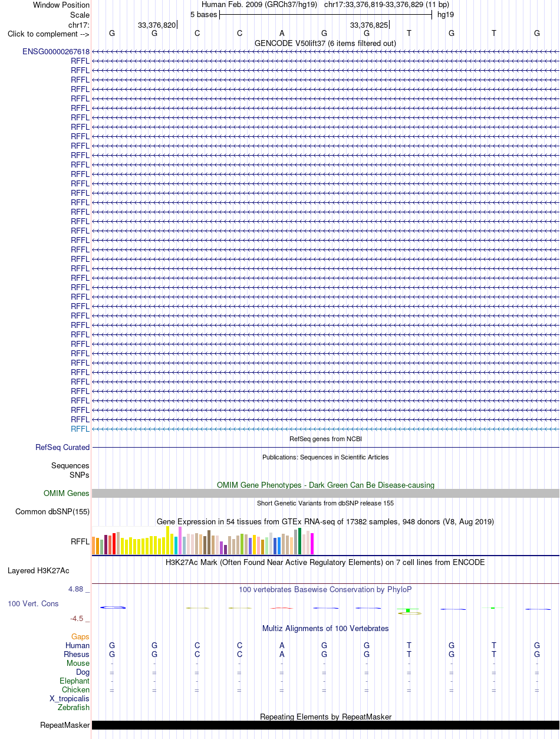
Task: Click the 'Chicken' species label
Action: (76, 689)
